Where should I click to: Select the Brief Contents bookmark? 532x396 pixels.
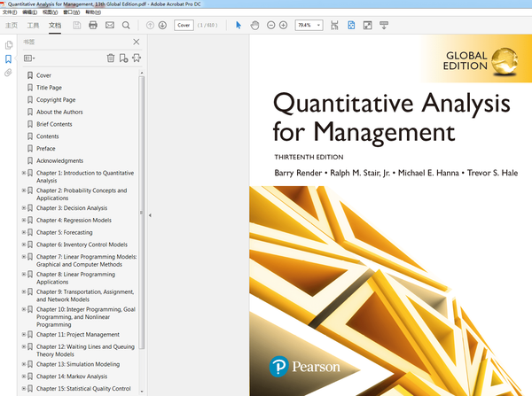[54, 124]
